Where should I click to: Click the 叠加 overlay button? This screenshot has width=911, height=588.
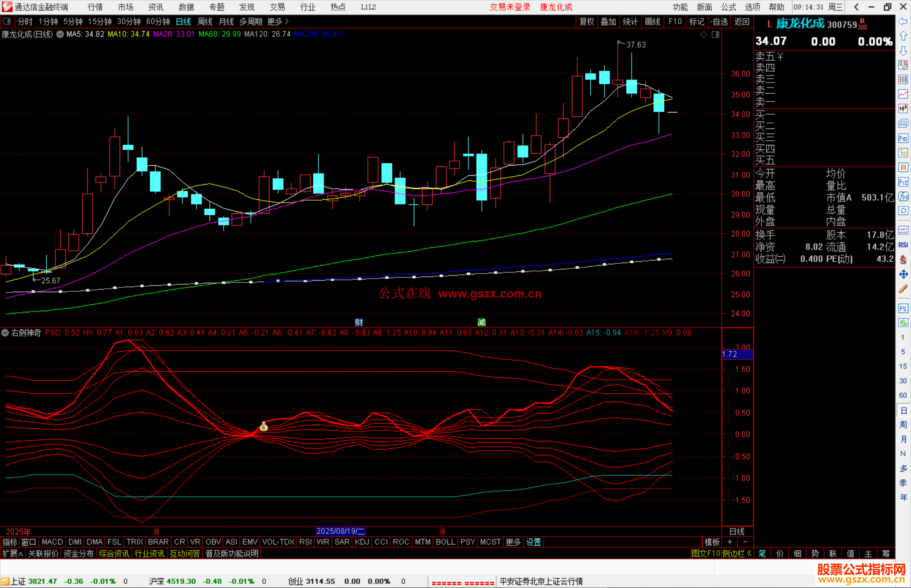[609, 21]
